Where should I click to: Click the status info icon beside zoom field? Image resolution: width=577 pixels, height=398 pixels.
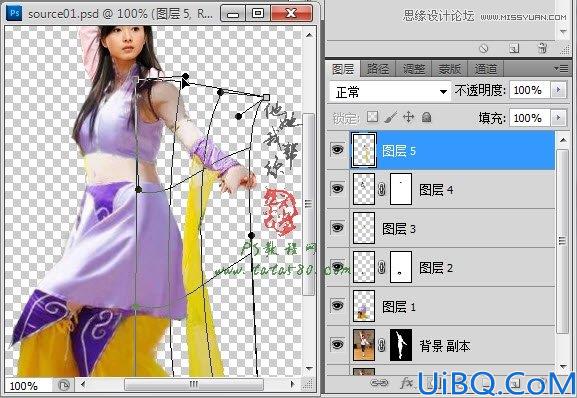click(64, 385)
